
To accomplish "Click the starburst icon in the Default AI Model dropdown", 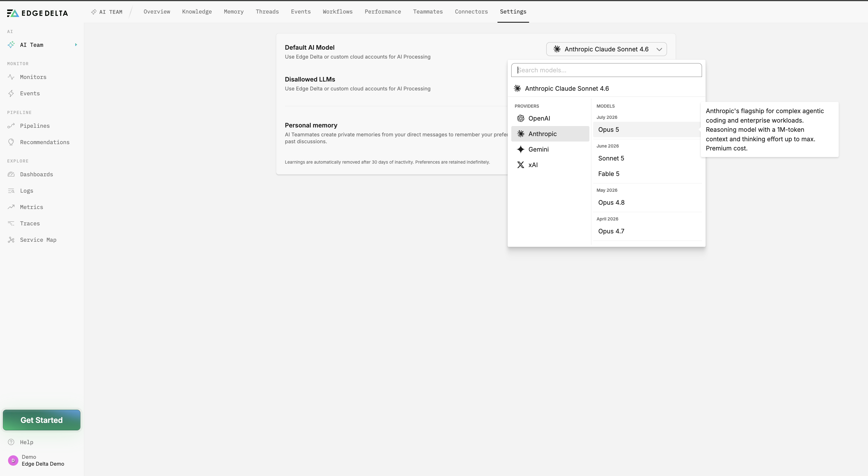I will pyautogui.click(x=557, y=49).
